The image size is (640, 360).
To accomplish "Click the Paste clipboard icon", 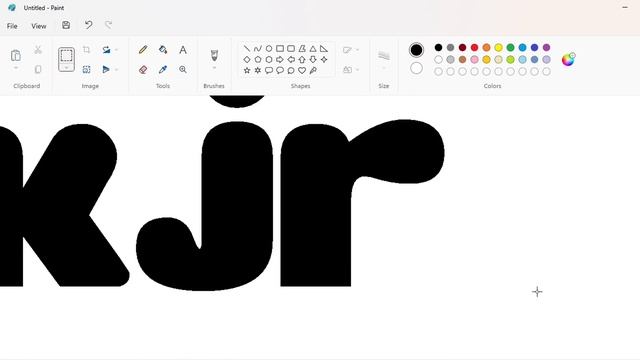I will click(16, 55).
